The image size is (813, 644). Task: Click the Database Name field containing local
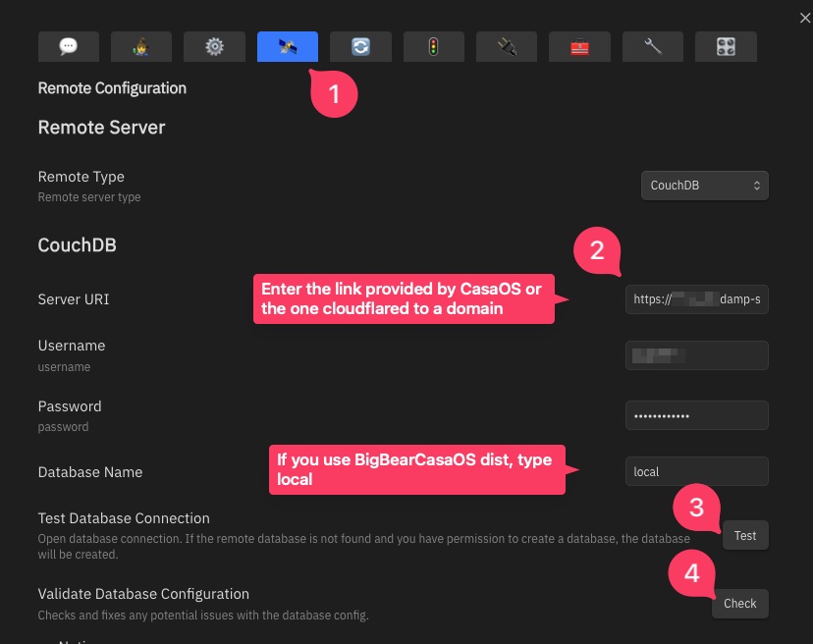697,471
